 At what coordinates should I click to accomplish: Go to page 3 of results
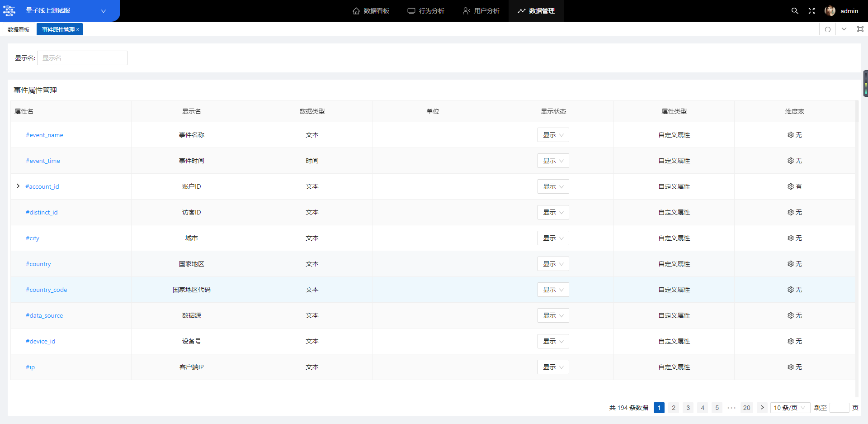coord(688,408)
